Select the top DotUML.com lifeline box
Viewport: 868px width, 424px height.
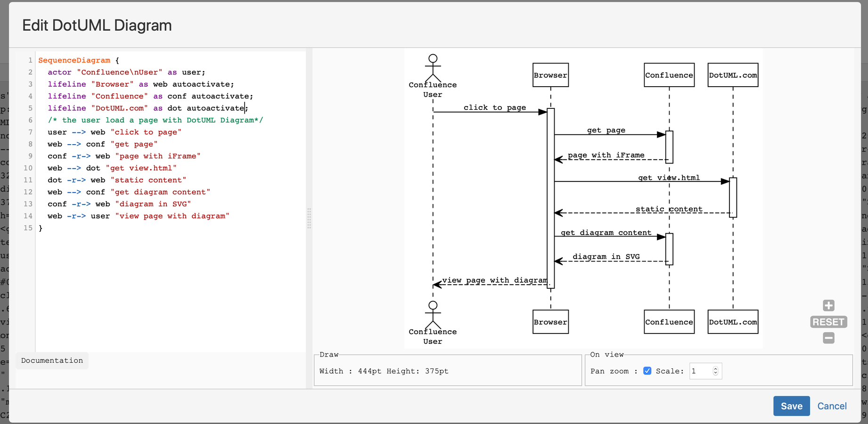coord(733,75)
